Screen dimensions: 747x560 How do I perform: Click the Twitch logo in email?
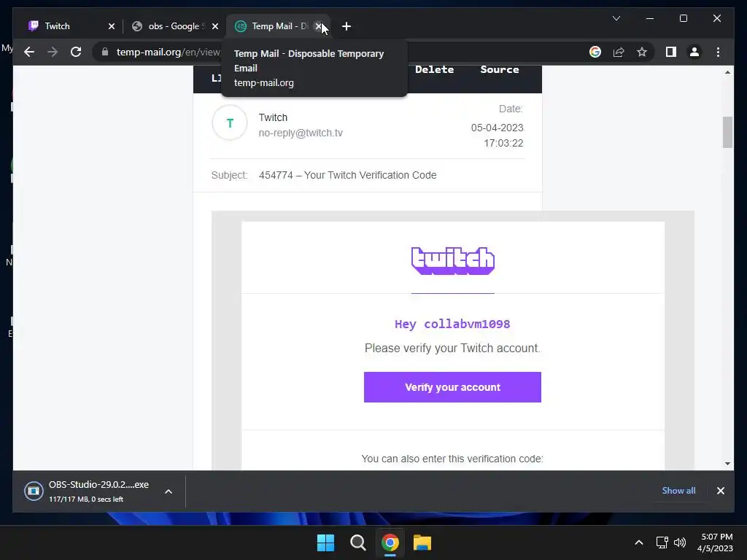pos(452,260)
